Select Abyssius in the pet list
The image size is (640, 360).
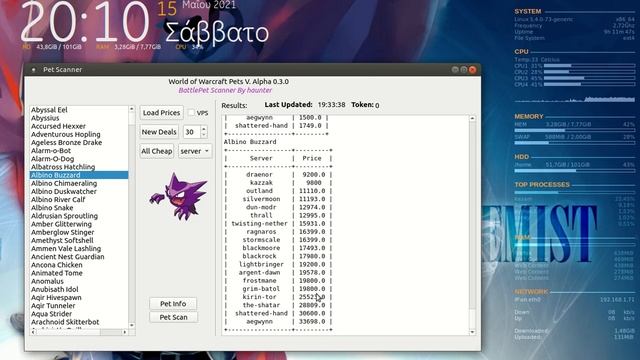tap(79, 118)
